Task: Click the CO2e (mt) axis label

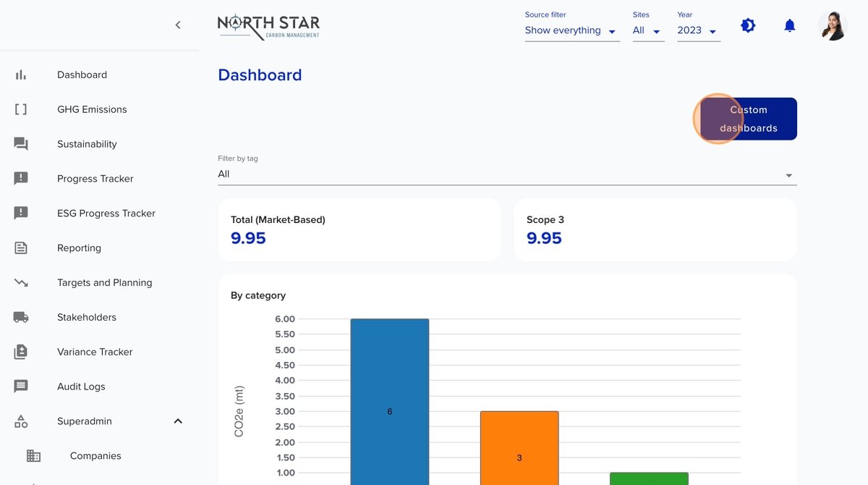Action: click(239, 411)
